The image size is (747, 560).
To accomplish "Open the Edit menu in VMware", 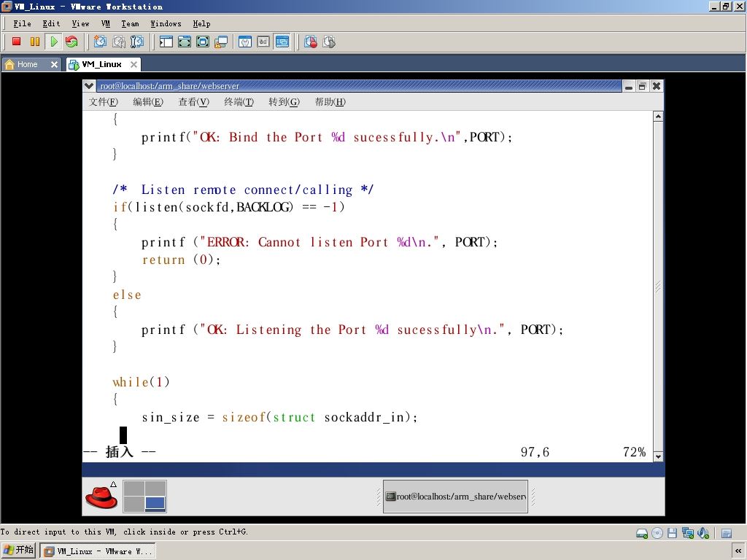I will [51, 23].
